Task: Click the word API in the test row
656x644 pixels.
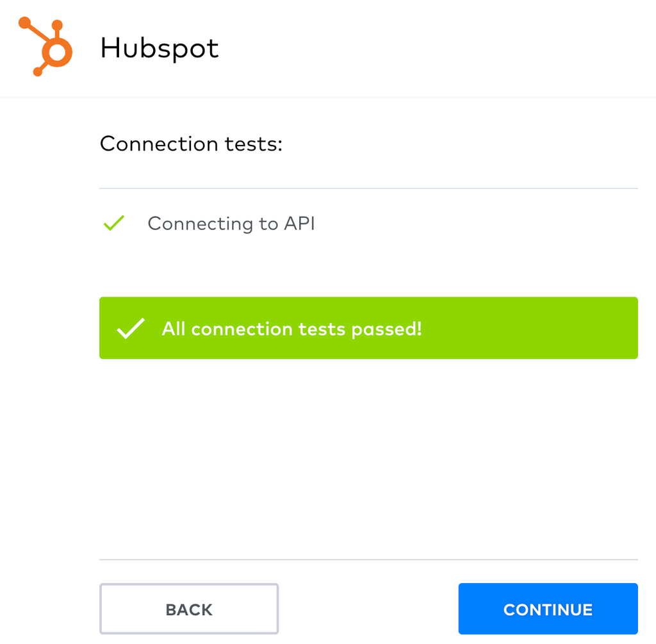Action: point(300,223)
